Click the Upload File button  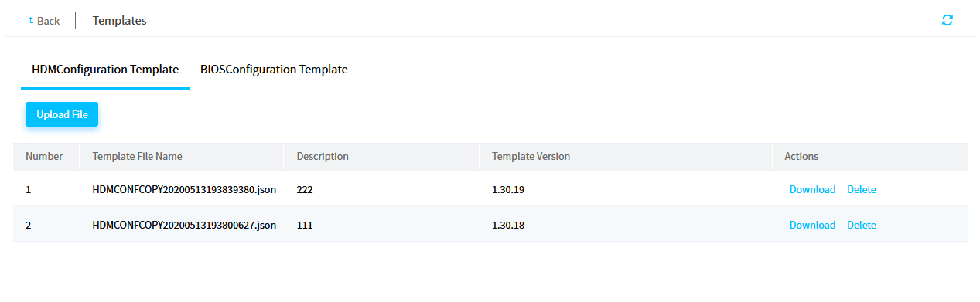click(x=62, y=114)
